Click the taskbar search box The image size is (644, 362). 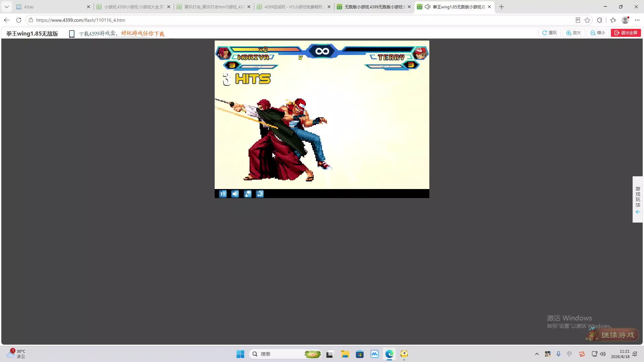(x=286, y=354)
